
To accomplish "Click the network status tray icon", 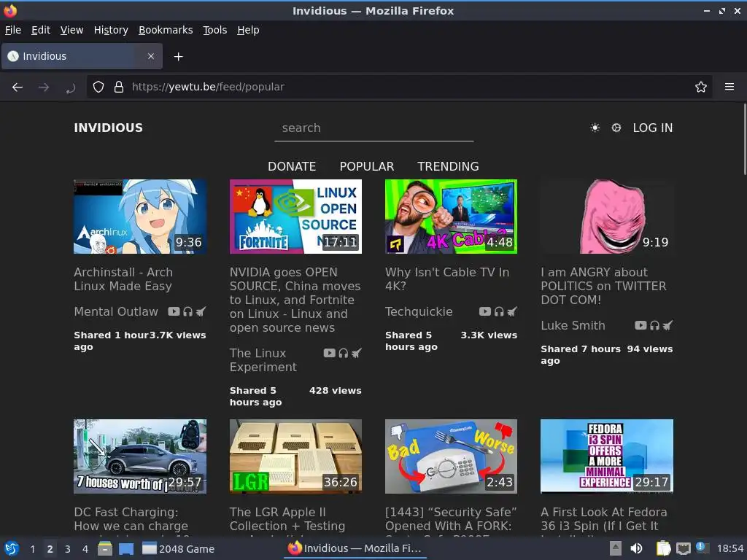I will coord(683,548).
